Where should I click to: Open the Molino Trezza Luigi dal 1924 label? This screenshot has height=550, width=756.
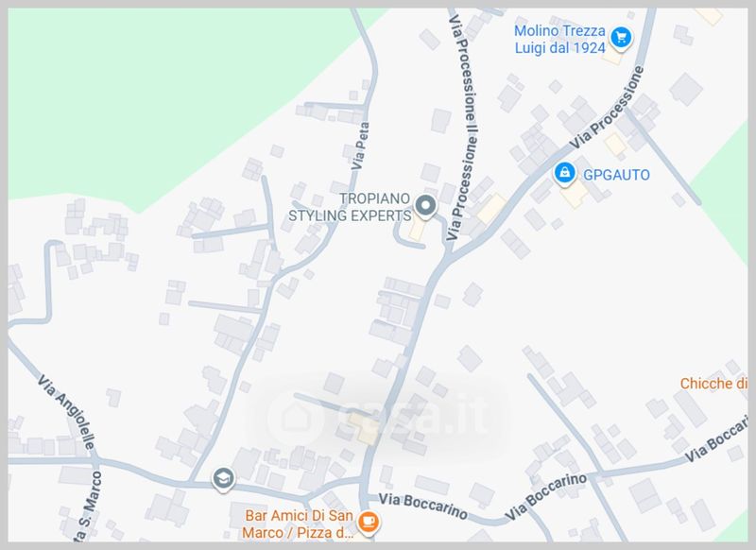[559, 39]
